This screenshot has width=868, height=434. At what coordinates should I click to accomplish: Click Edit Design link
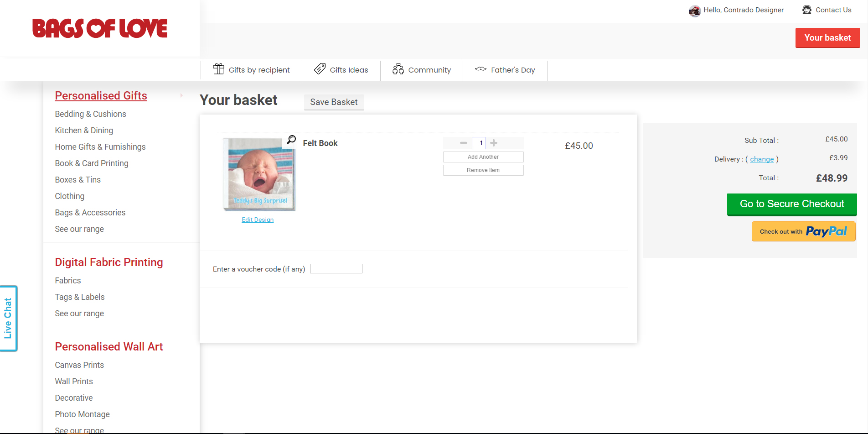258,220
